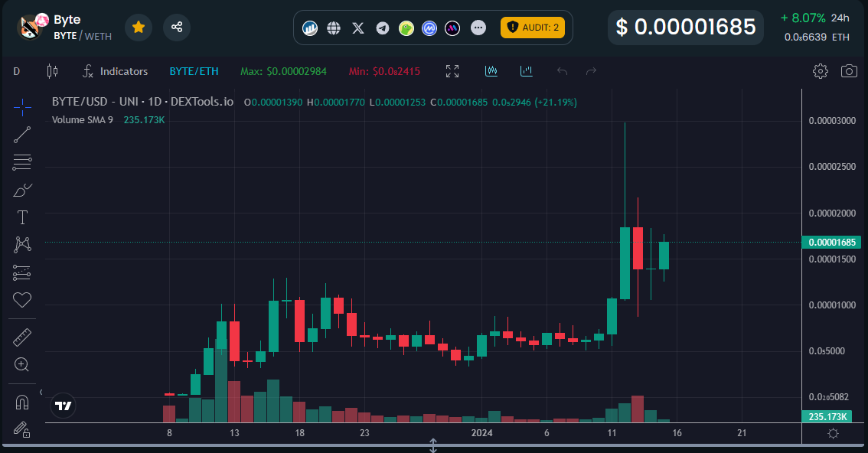
Task: Click the AUDIT: 2 badge
Action: coord(533,27)
